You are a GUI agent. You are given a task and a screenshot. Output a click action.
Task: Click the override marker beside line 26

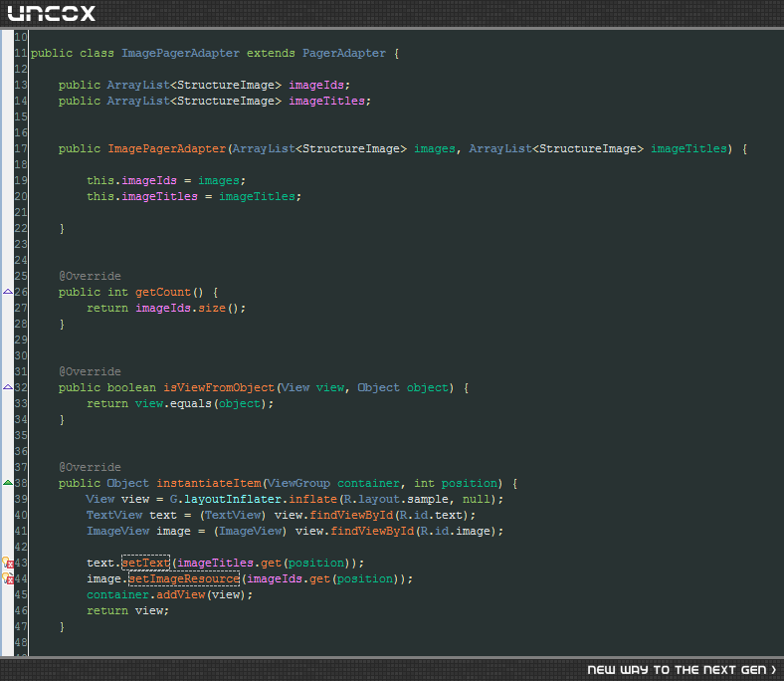[8, 292]
